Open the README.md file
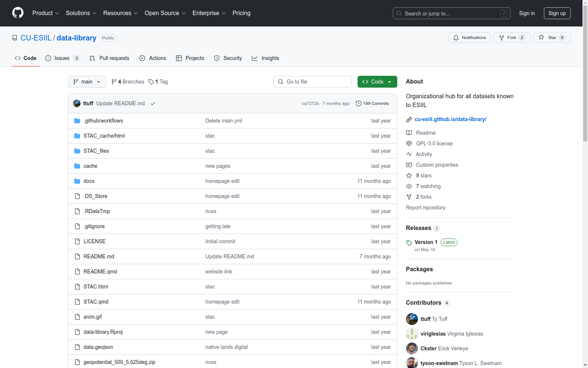The image size is (588, 368). pos(99,256)
